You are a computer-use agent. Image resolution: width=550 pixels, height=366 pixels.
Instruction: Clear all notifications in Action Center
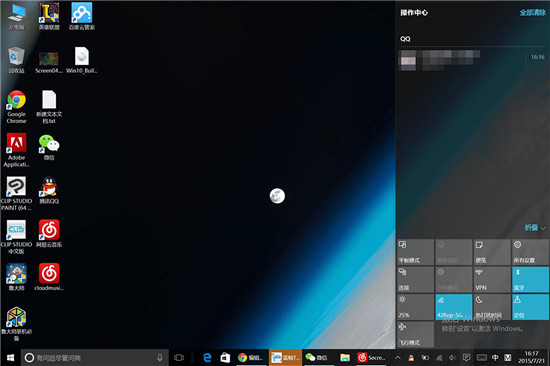[x=532, y=13]
